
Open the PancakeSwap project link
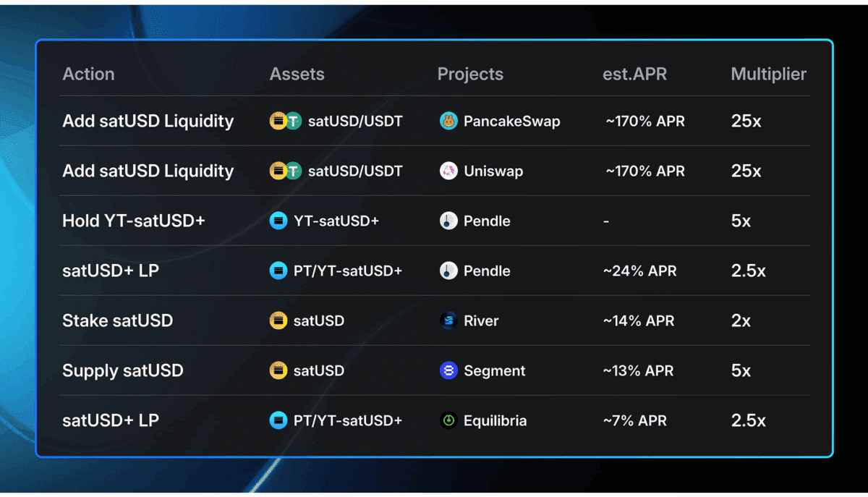[511, 121]
